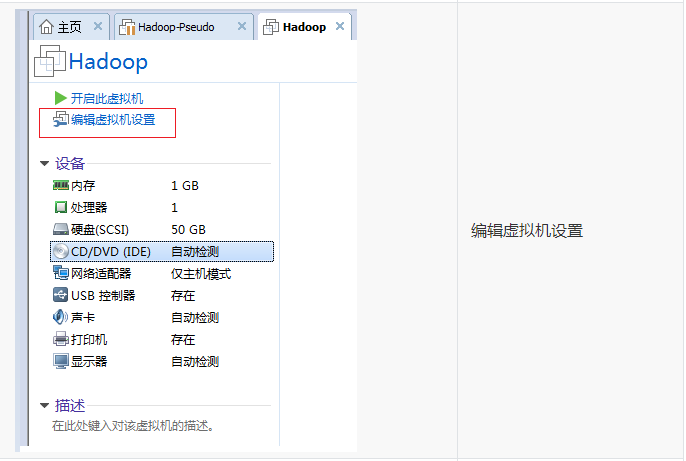Select the 打印机 device row
This screenshot has width=686, height=461.
pyautogui.click(x=161, y=339)
